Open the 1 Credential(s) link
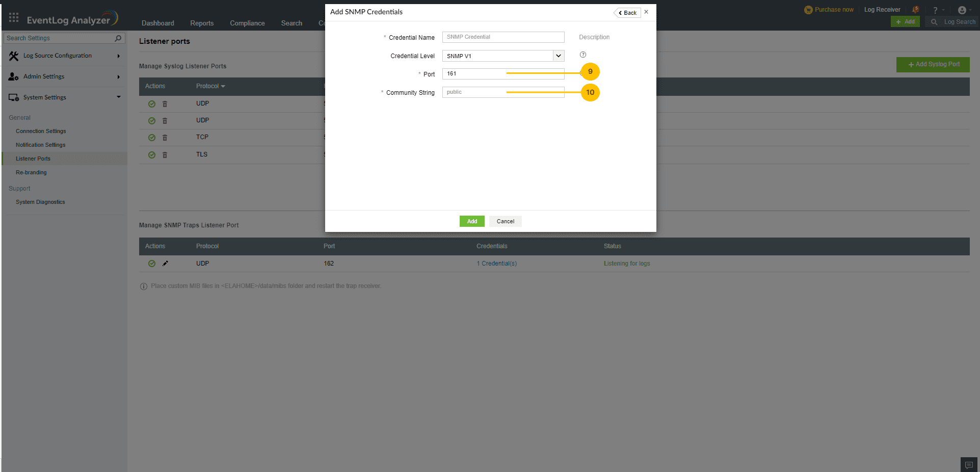This screenshot has width=980, height=472. 496,263
